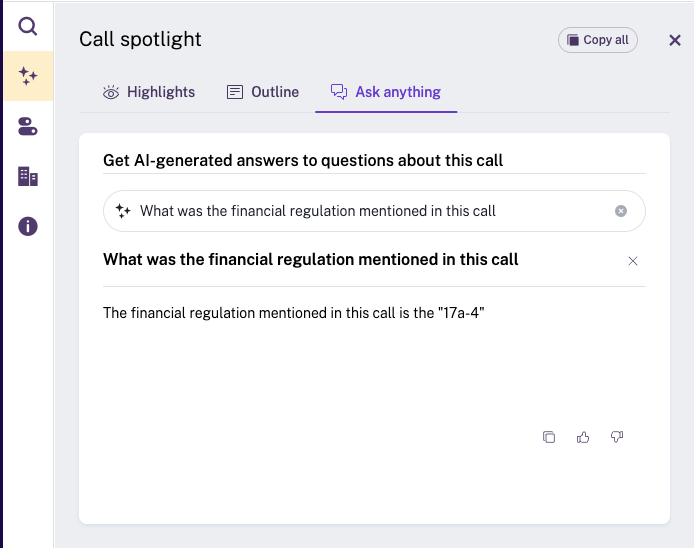Click the sparkle icon inside the question box
The image size is (694, 548).
pyautogui.click(x=123, y=211)
